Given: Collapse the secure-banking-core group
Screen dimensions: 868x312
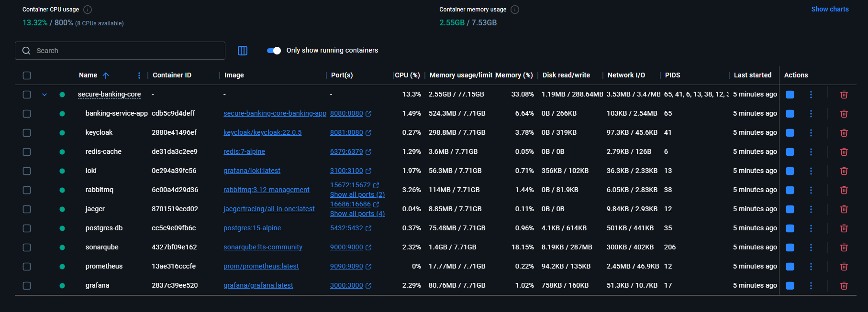Looking at the screenshot, I should [45, 95].
